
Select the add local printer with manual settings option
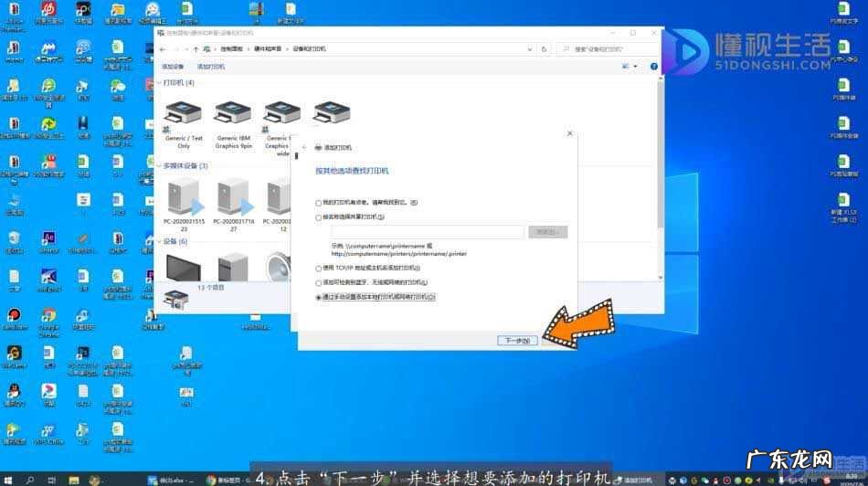coord(318,298)
